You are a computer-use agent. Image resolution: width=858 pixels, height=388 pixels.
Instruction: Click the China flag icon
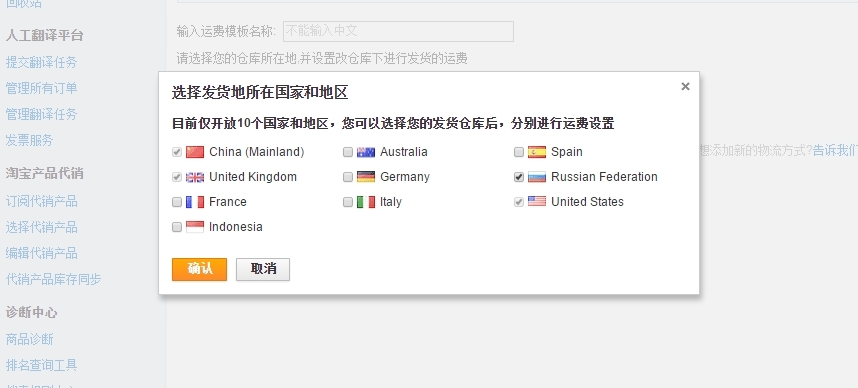point(195,152)
